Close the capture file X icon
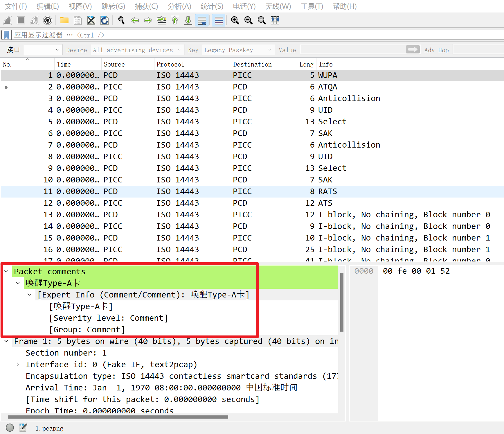 click(91, 20)
